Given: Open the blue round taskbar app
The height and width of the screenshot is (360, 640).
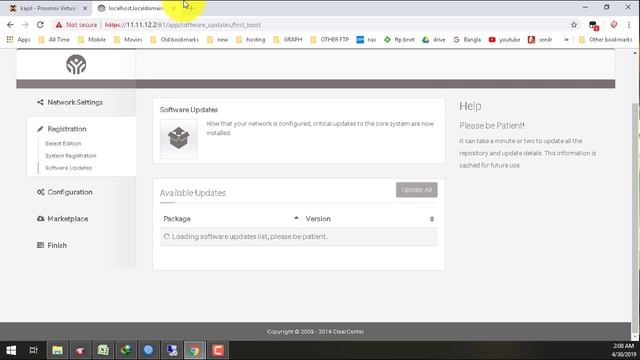Looking at the screenshot, I should (x=149, y=350).
